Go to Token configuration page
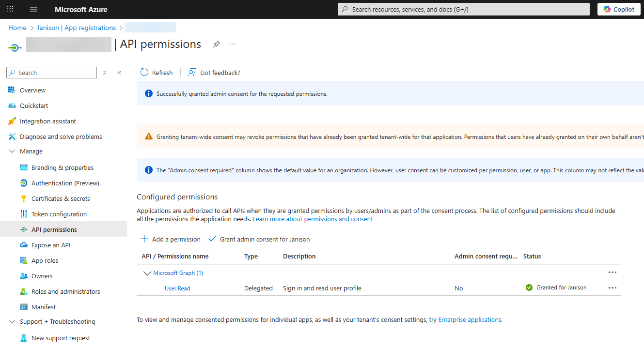Image resolution: width=644 pixels, height=348 pixels. [x=59, y=214]
